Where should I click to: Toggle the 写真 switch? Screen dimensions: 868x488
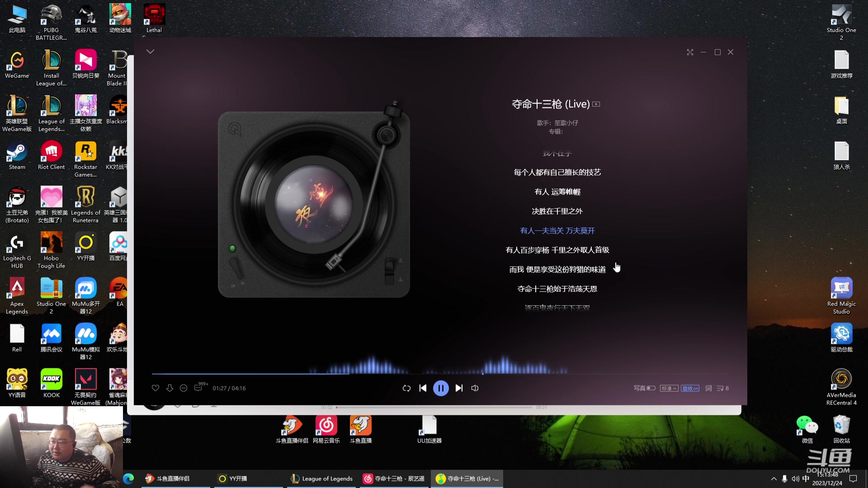[x=651, y=388]
